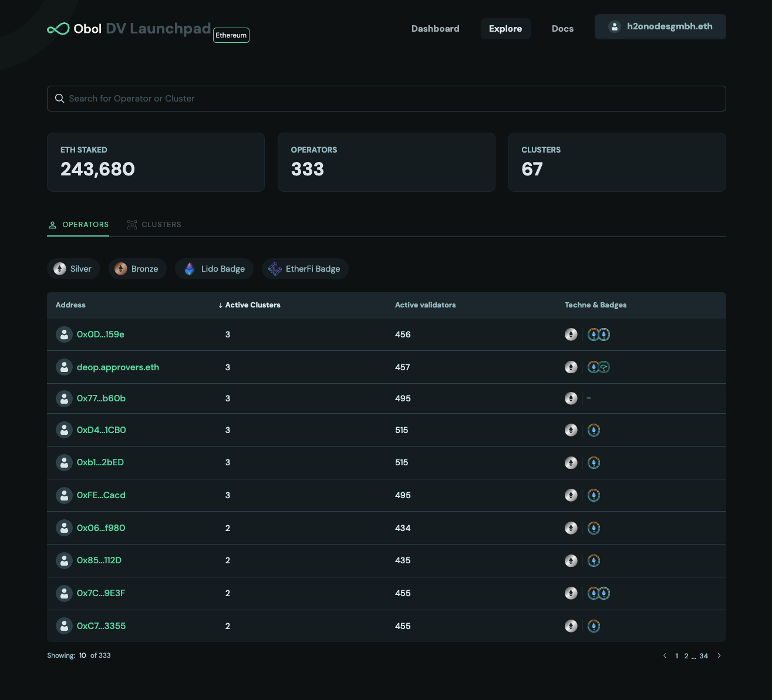The height and width of the screenshot is (700, 772).
Task: Open operator 0xFE...Cacd
Action: point(101,495)
